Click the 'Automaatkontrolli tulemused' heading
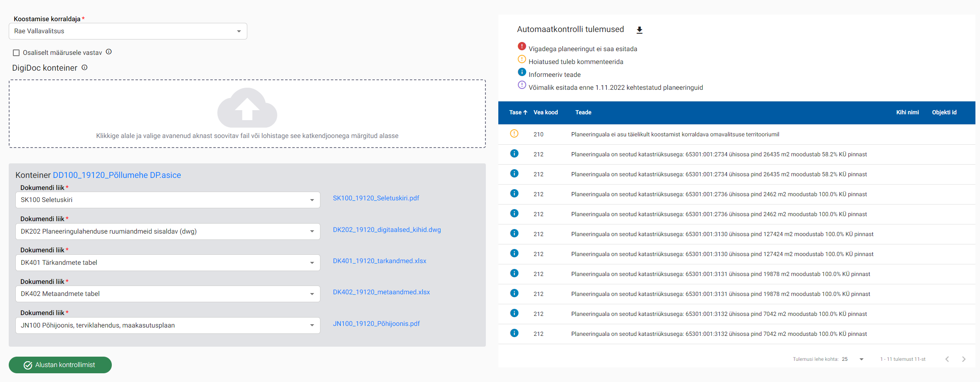The width and height of the screenshot is (980, 382). pos(570,29)
